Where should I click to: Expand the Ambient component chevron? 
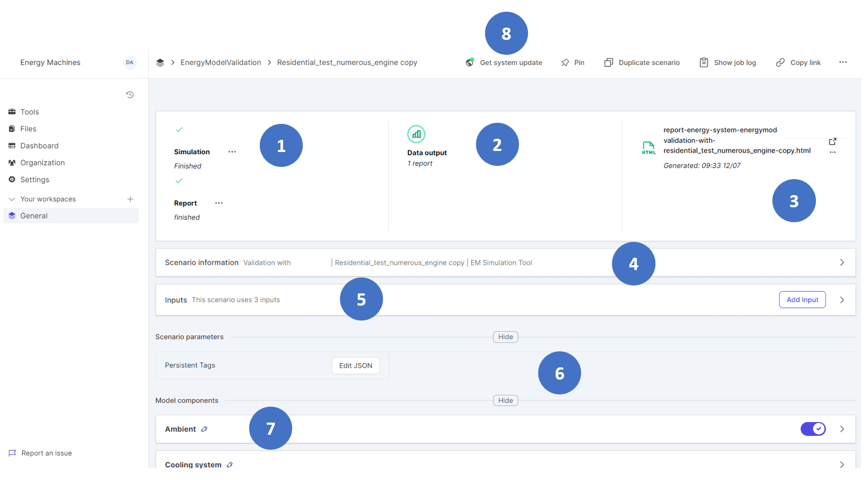tap(842, 429)
